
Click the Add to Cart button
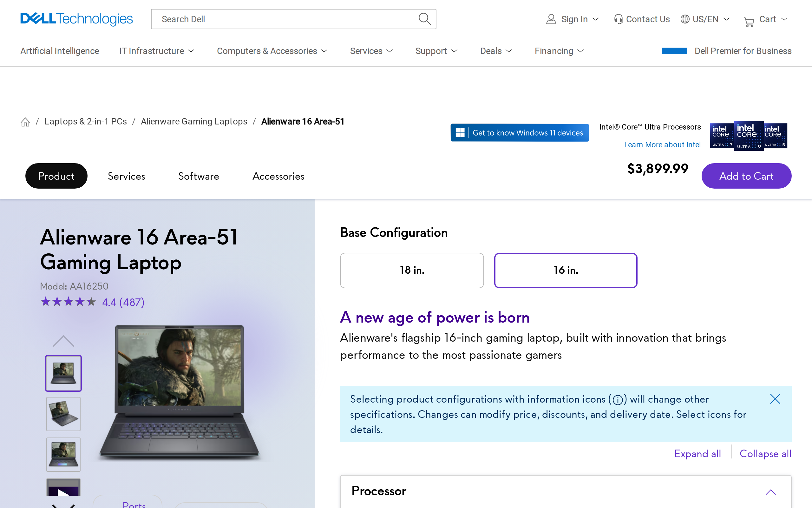[746, 176]
